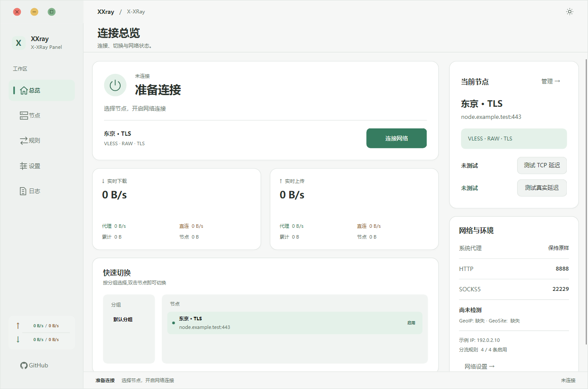588x389 pixels.
Task: Open the 规则 rules page
Action: click(x=42, y=140)
